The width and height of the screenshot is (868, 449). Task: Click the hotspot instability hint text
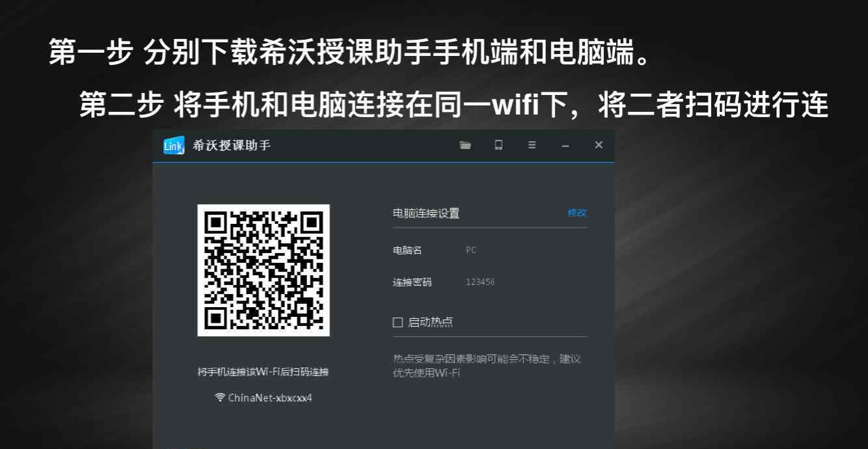pos(487,366)
